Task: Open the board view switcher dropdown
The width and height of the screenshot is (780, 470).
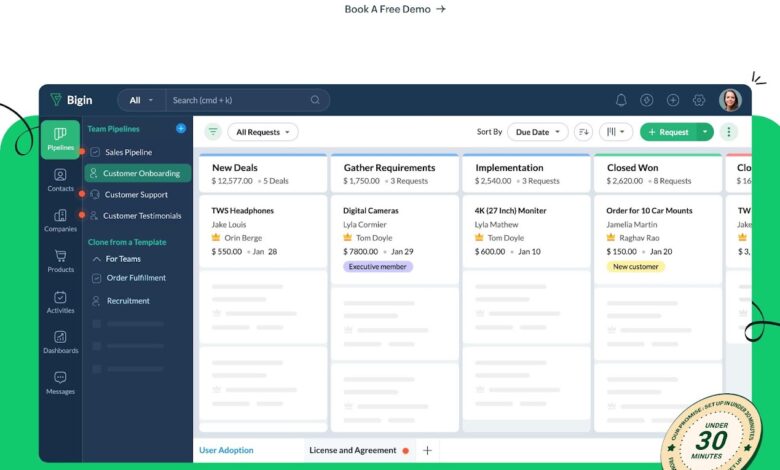Action: pyautogui.click(x=616, y=132)
